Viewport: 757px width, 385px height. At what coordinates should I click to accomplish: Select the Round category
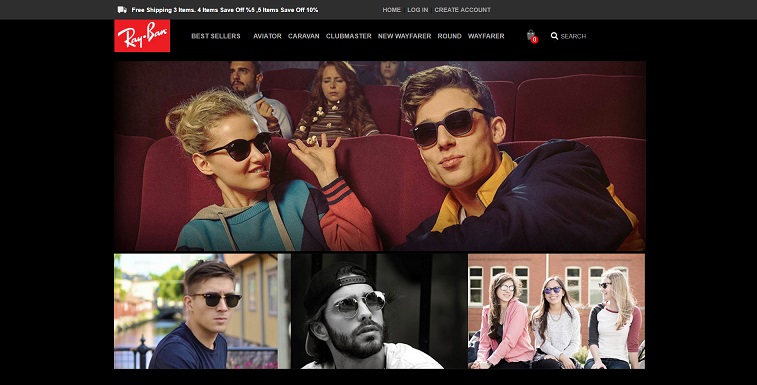point(449,36)
